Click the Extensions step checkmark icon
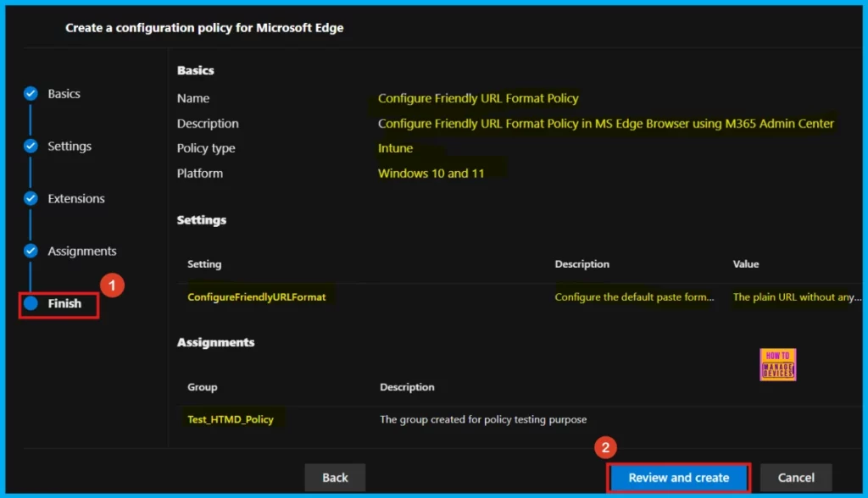Screen dimensions: 868x498 31,199
